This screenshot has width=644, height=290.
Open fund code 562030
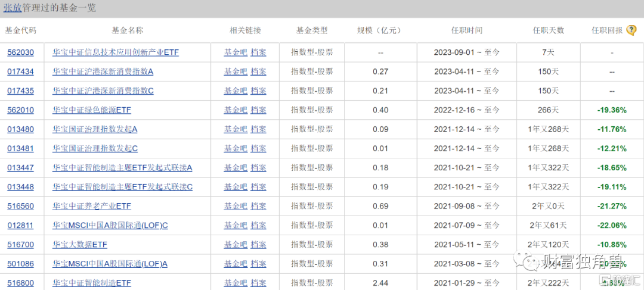click(20, 52)
